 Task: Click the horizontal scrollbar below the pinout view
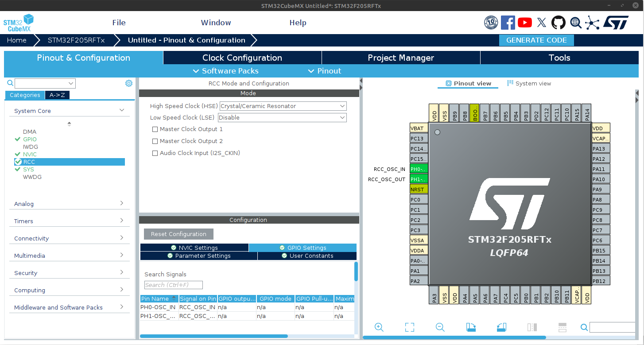(x=454, y=337)
